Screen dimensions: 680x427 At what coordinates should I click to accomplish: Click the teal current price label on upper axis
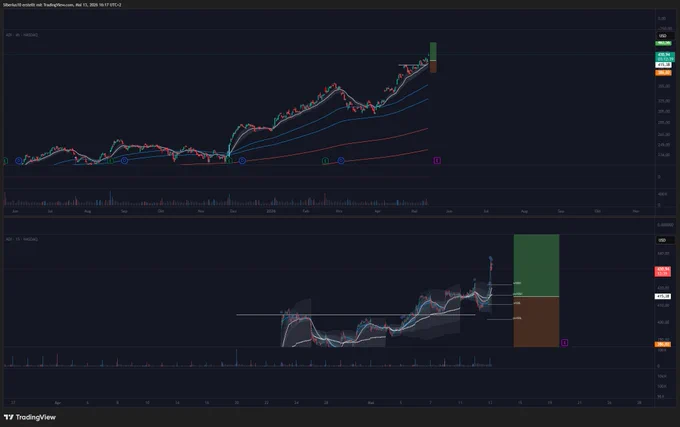click(665, 57)
